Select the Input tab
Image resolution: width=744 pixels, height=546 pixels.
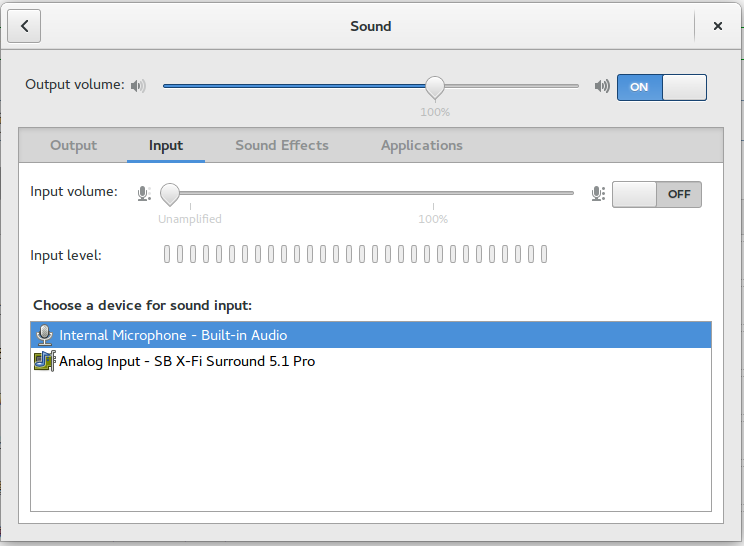[166, 145]
